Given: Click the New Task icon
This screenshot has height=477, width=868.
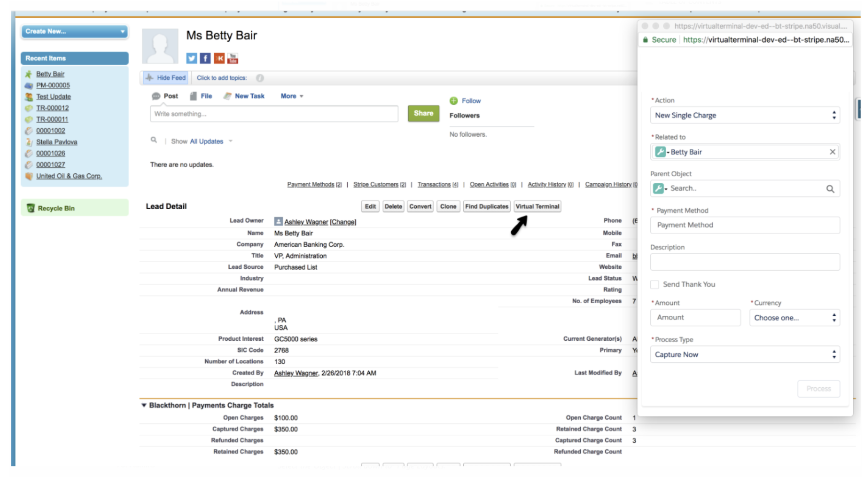Looking at the screenshot, I should [227, 96].
